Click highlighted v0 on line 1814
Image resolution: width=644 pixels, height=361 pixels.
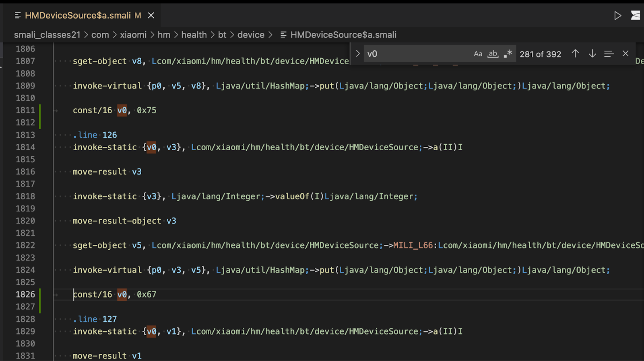[x=151, y=147]
